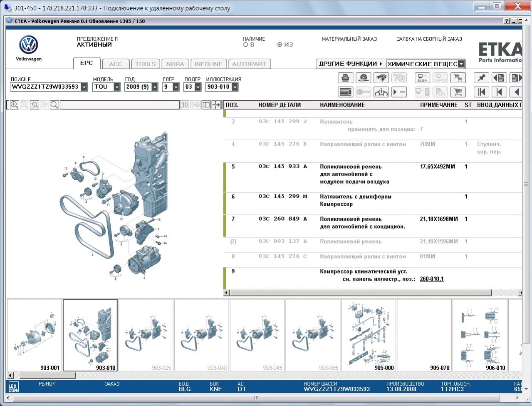Click the arrow-dash collapse icon
This screenshot has width=532, height=406.
click(399, 92)
